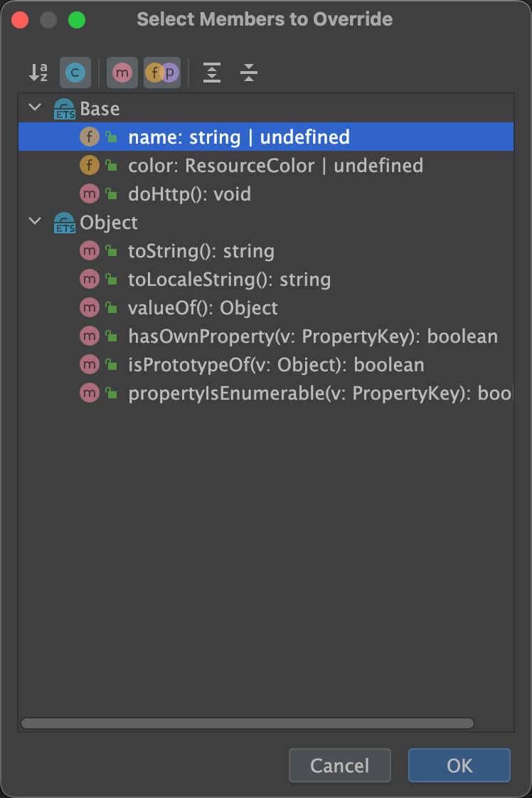Confirm selection with the OK button
This screenshot has width=532, height=798.
[459, 765]
